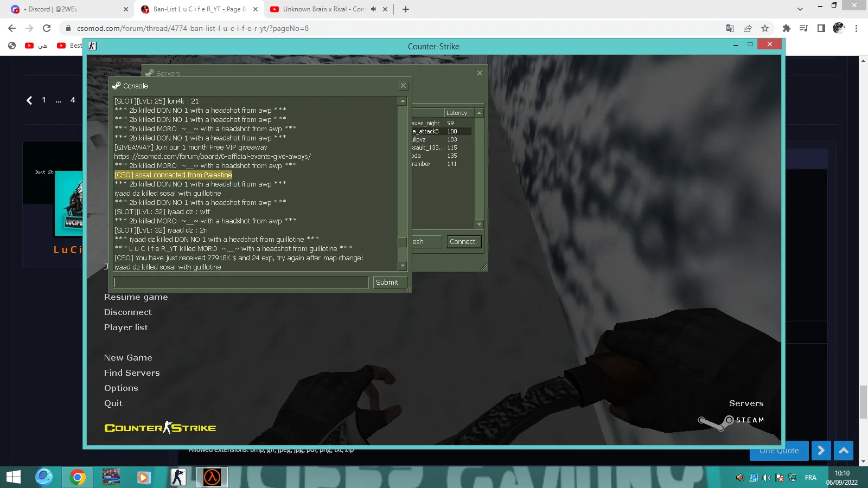Click the forum next page arrow button
The height and width of the screenshot is (488, 868).
click(x=821, y=451)
